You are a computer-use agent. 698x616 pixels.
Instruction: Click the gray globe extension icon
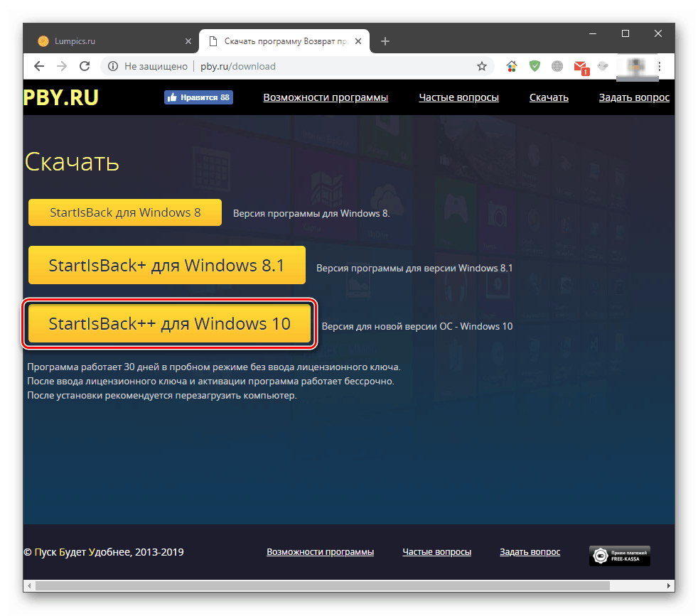[x=557, y=66]
